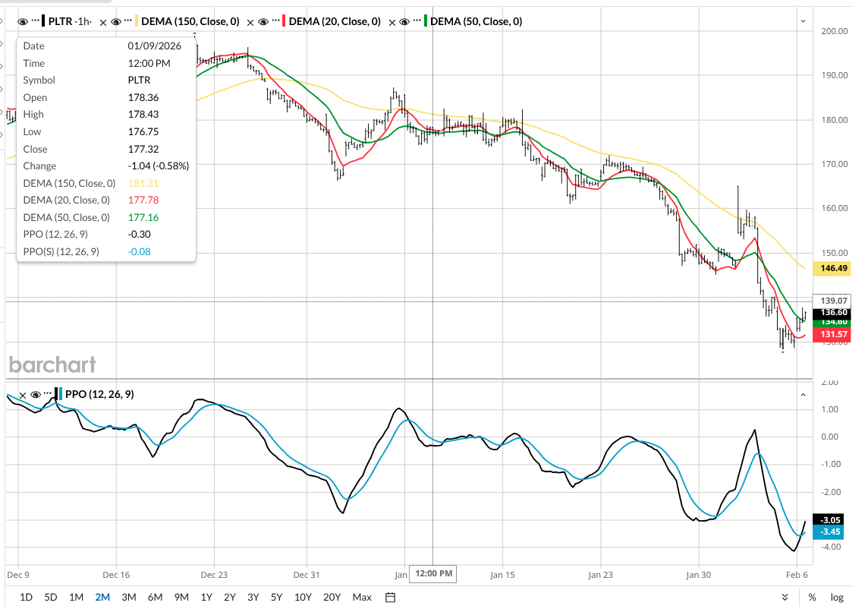Click the PPO(S) value -0.08
The width and height of the screenshot is (868, 609).
pyautogui.click(x=139, y=251)
